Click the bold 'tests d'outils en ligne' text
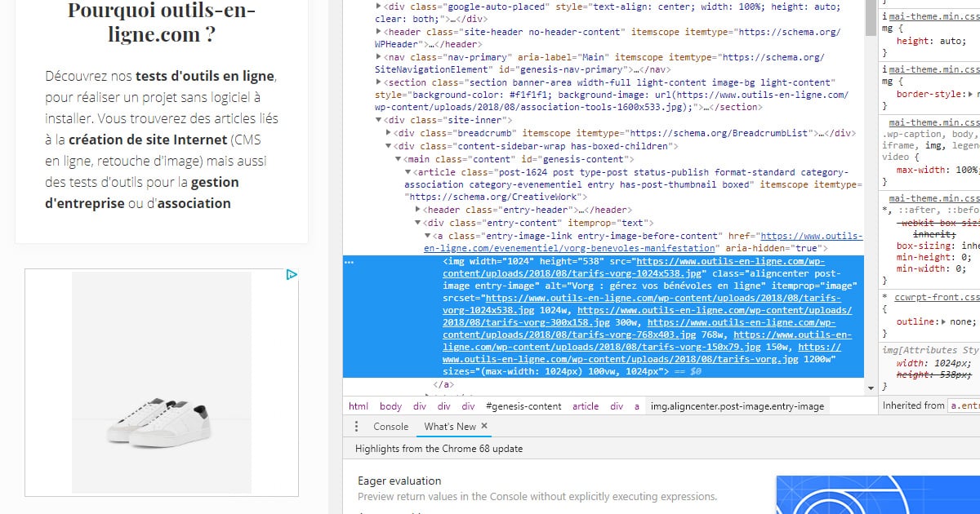Screen dimensions: 980x514 pos(205,76)
